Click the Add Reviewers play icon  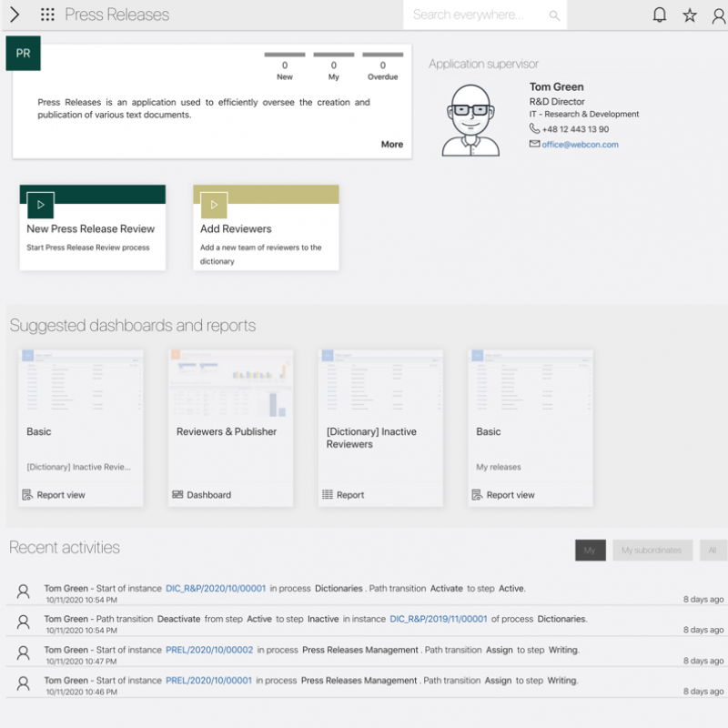tap(214, 205)
